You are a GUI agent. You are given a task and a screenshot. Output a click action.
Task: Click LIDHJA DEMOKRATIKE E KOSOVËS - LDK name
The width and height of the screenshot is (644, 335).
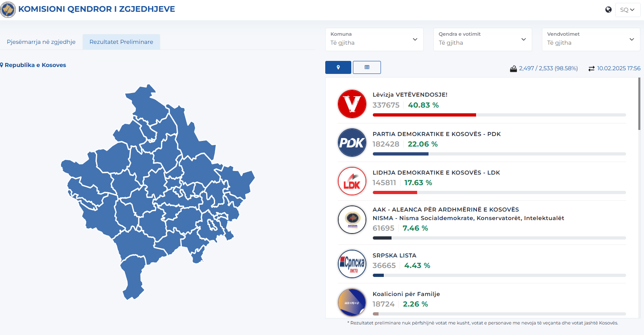436,173
